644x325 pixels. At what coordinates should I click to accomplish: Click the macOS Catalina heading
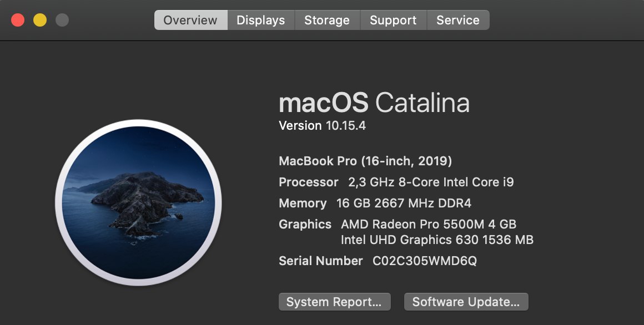[x=374, y=103]
